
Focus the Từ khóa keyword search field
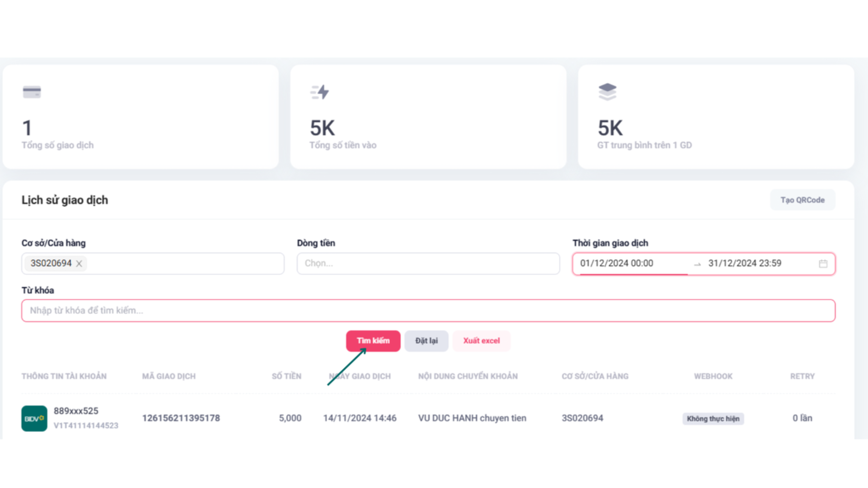point(428,310)
